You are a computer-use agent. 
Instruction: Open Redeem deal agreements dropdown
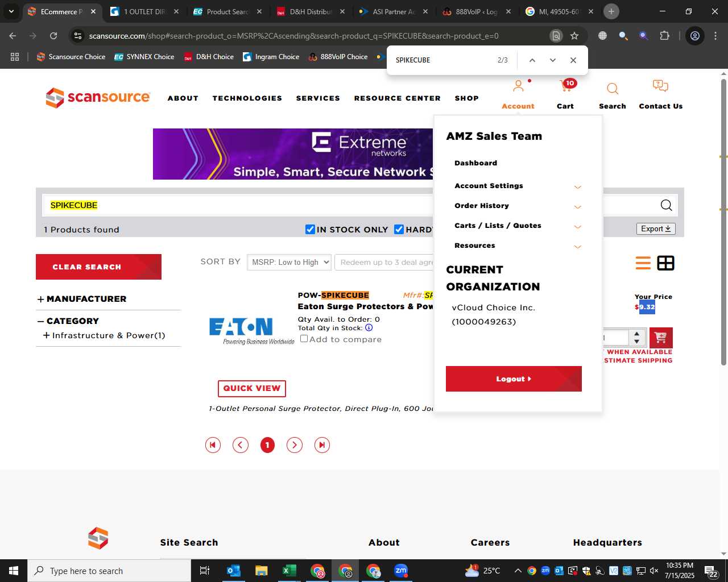coord(384,262)
